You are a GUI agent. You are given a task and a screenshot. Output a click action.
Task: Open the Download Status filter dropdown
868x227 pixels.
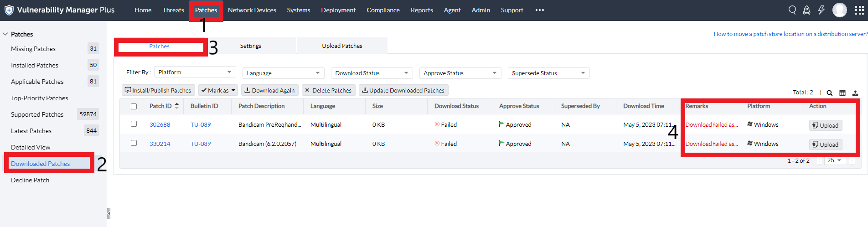(372, 73)
